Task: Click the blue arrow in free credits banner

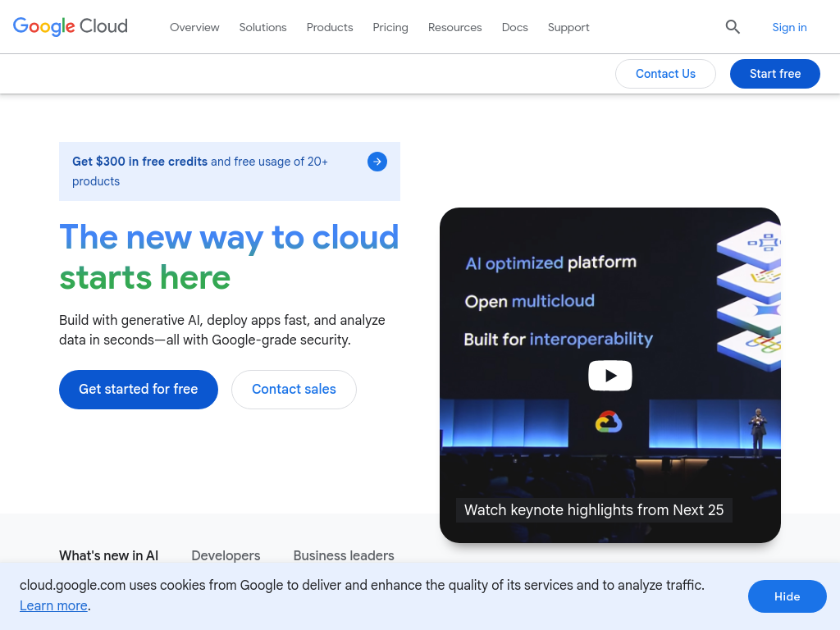Action: 377,162
